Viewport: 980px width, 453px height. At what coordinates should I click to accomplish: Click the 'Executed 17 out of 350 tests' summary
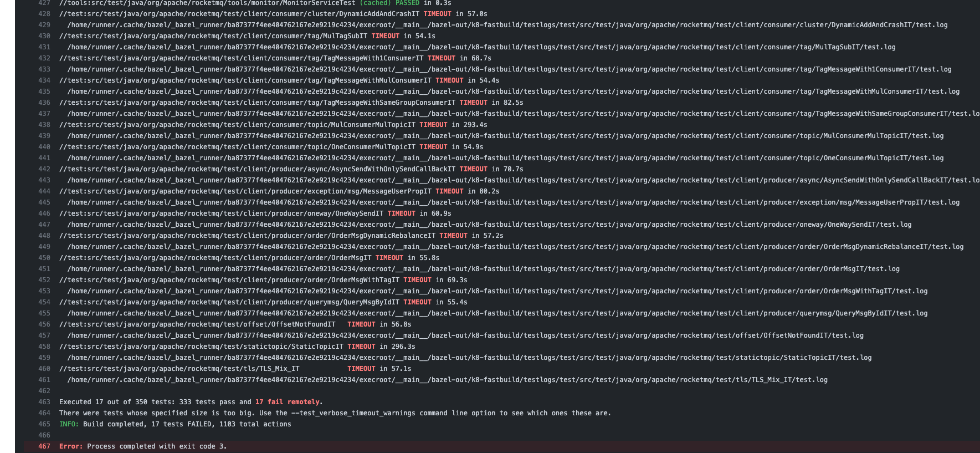191,402
